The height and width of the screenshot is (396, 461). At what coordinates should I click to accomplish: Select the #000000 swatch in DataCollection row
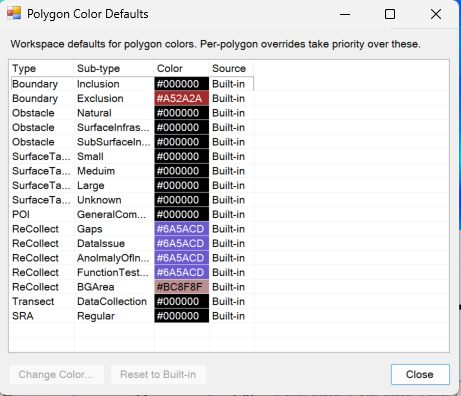[182, 301]
